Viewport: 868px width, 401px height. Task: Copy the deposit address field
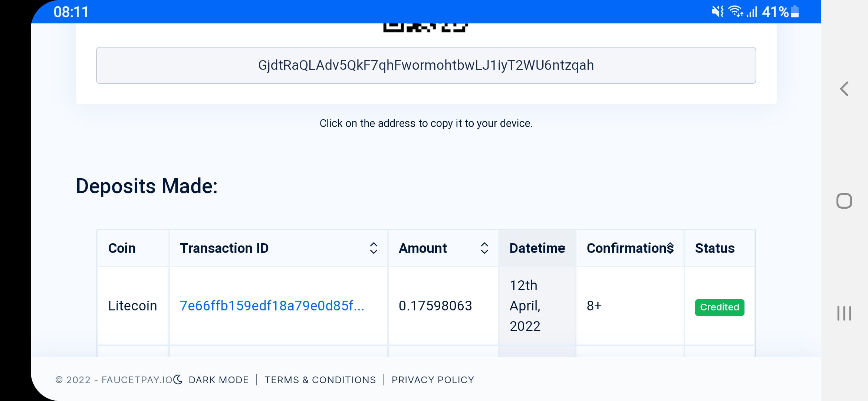click(x=426, y=65)
